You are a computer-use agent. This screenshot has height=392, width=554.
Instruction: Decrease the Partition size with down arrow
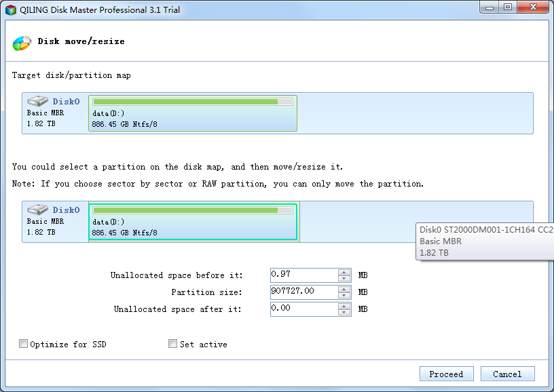click(344, 296)
